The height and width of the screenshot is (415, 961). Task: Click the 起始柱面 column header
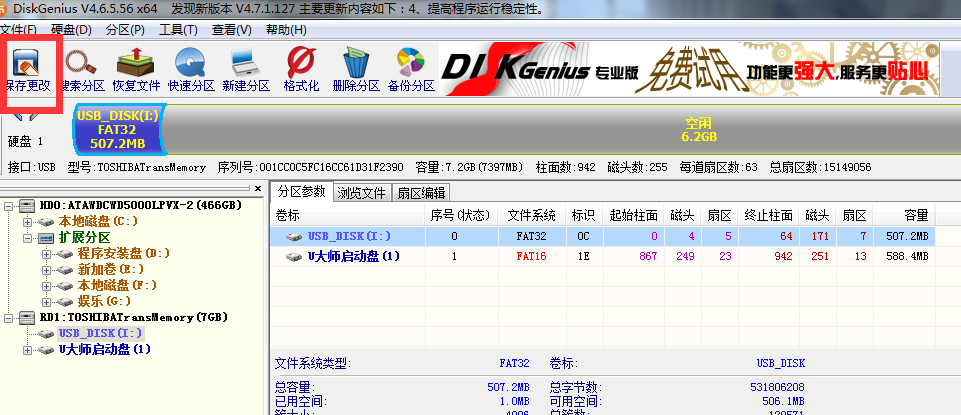(633, 215)
